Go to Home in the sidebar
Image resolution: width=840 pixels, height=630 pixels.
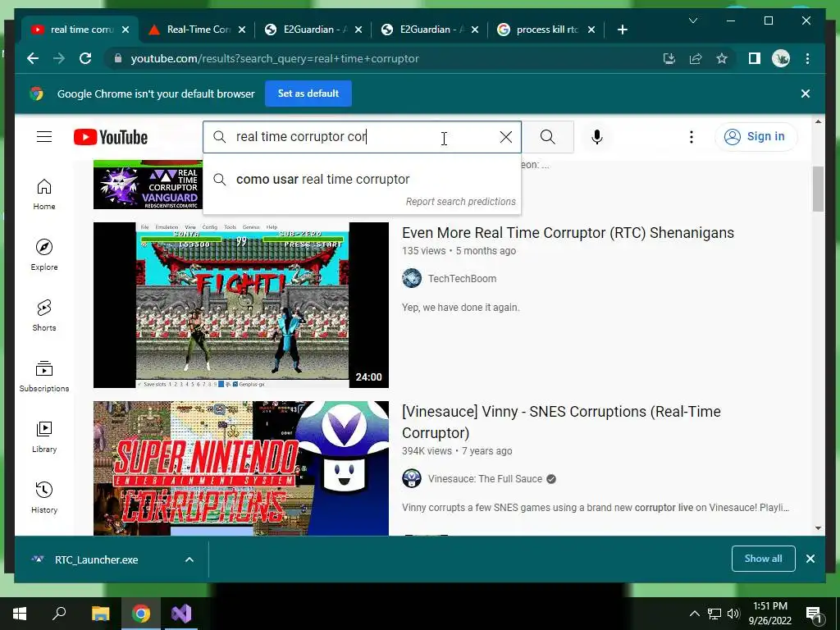click(44, 194)
